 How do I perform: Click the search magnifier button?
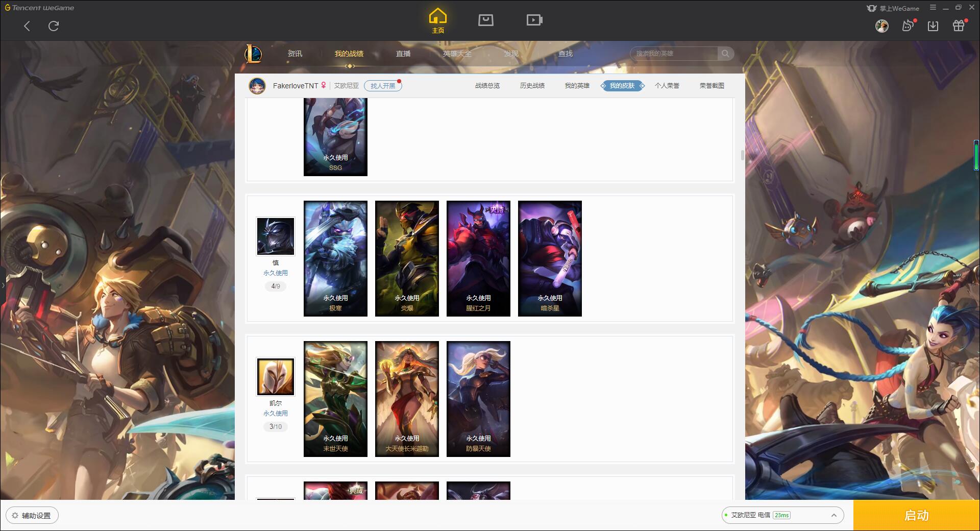click(x=725, y=54)
